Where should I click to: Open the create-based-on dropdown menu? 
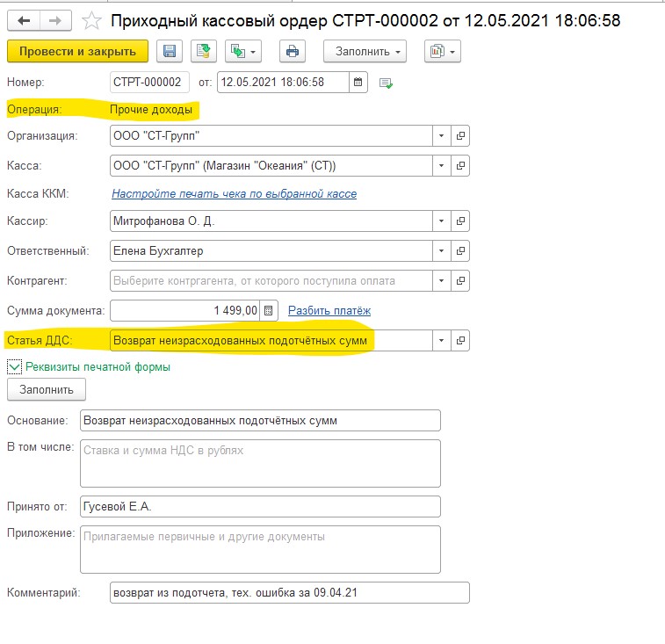[x=244, y=52]
